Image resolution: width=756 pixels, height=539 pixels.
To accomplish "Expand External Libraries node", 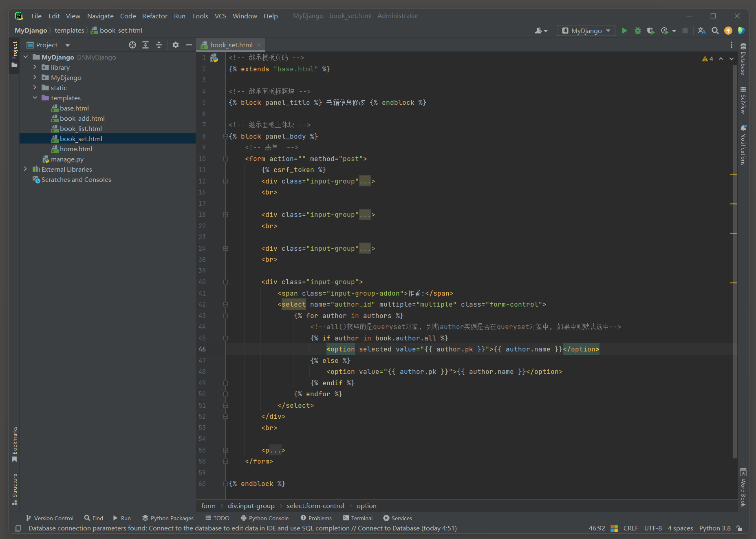I will click(x=25, y=169).
